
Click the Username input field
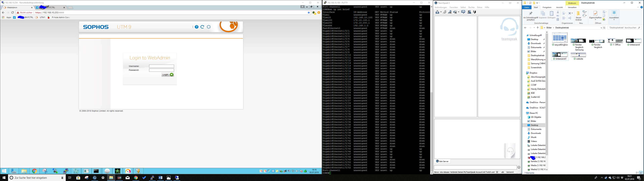(x=162, y=66)
